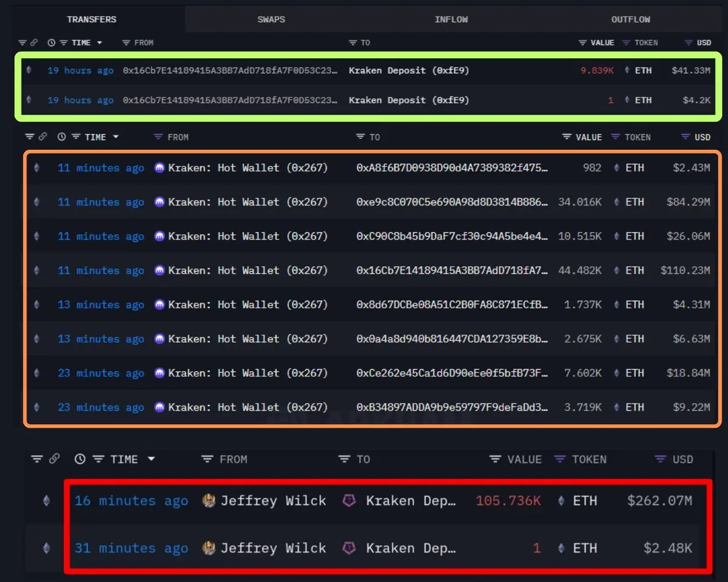Expand the TIME sort arrow in the Jeffrey Wilck table
The height and width of the screenshot is (582, 728).
click(x=152, y=459)
